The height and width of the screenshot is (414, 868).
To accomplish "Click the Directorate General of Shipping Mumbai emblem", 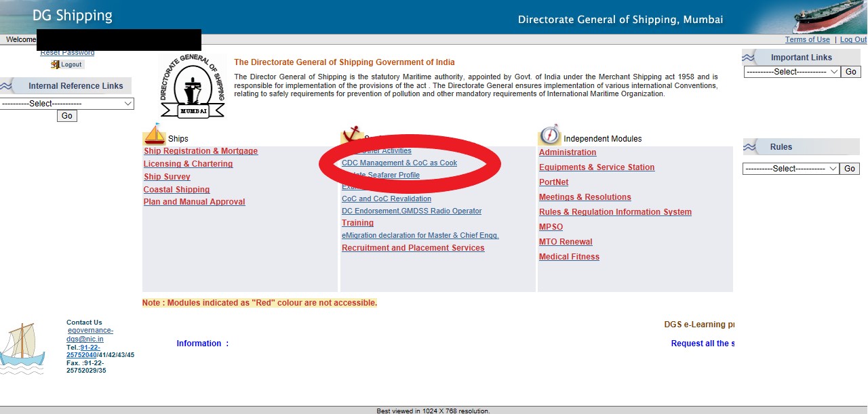I will (x=193, y=87).
